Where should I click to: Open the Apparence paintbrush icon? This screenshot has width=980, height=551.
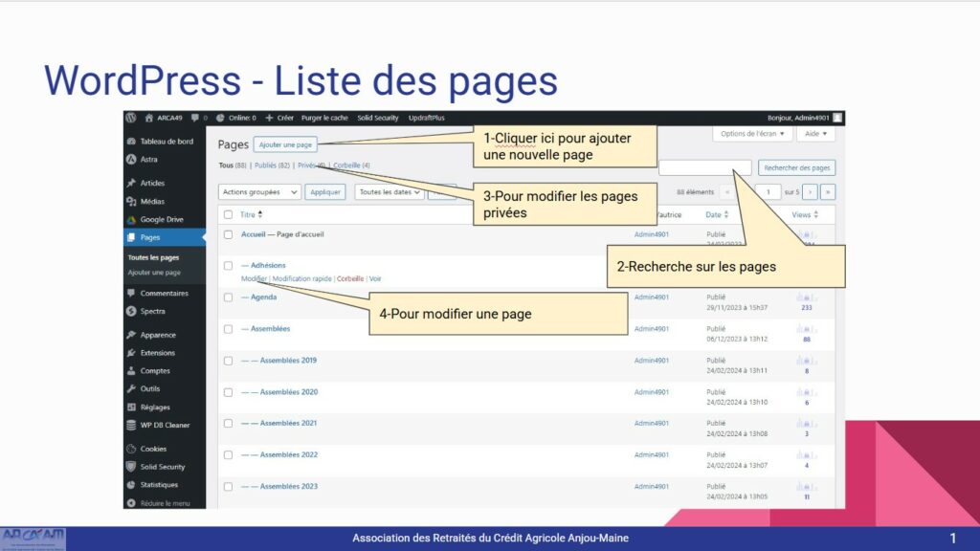pos(131,334)
